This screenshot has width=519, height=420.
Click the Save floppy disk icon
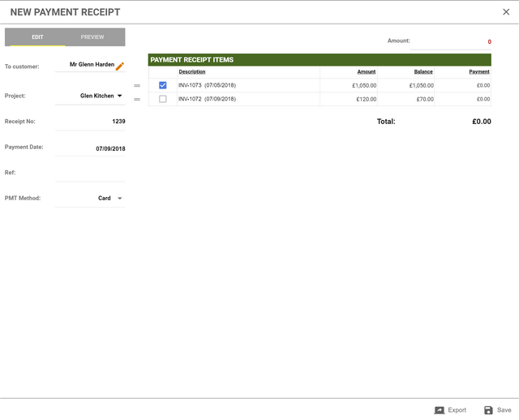[488, 410]
